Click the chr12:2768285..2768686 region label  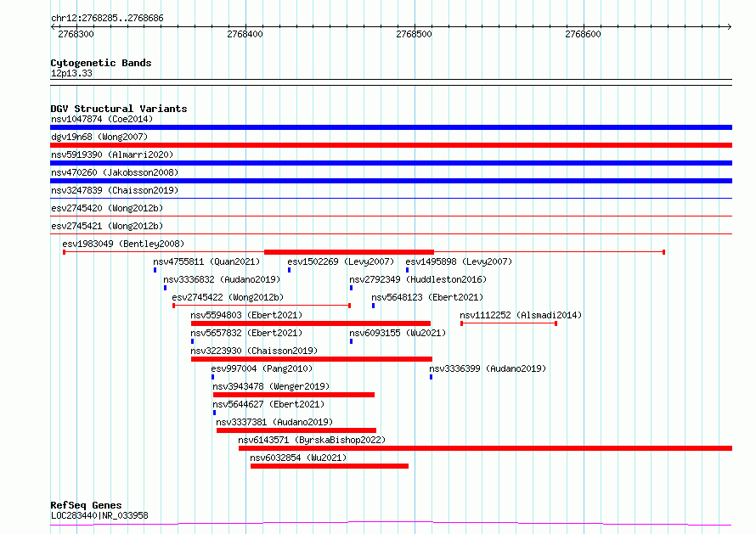point(107,19)
